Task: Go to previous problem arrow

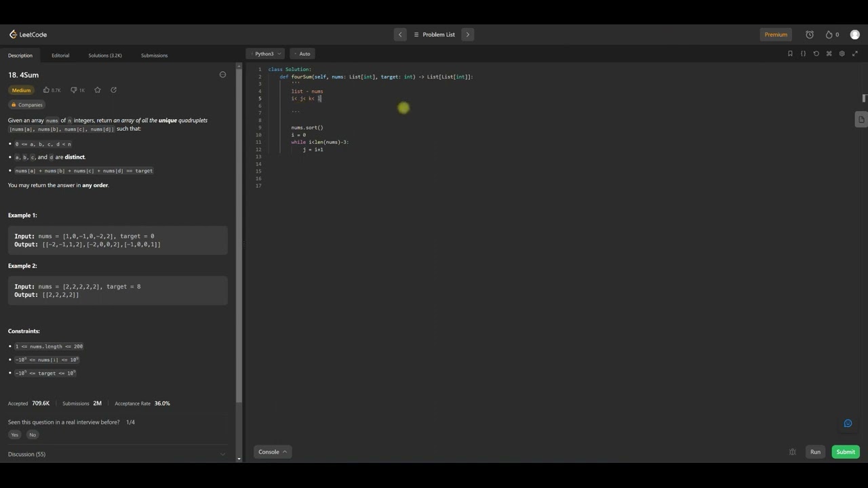Action: click(x=400, y=35)
